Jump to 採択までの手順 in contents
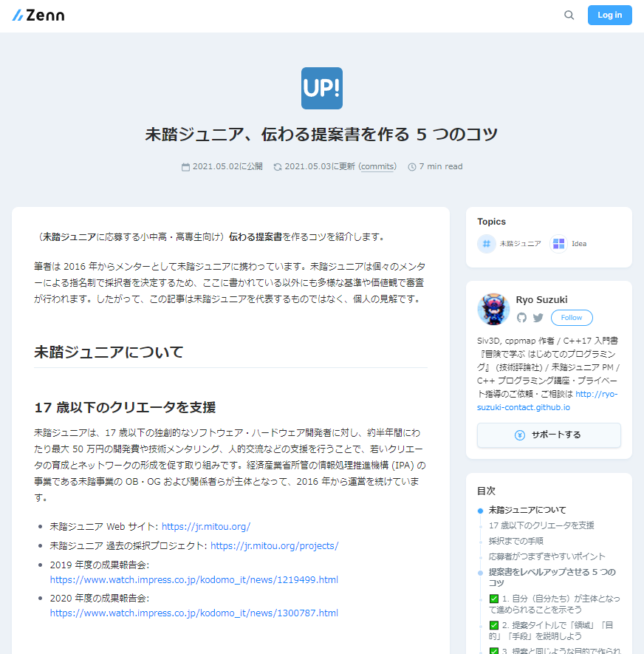 coord(516,540)
